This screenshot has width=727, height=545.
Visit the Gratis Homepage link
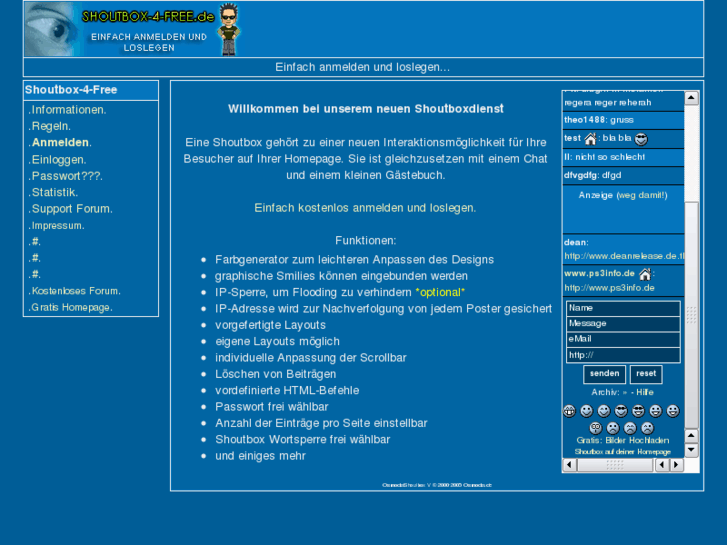pyautogui.click(x=70, y=307)
